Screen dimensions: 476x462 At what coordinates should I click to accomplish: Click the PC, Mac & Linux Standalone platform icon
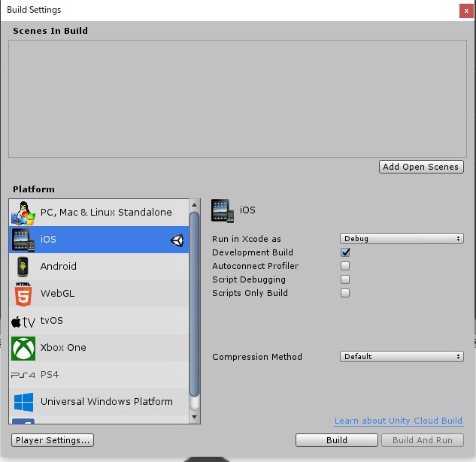coord(23,213)
